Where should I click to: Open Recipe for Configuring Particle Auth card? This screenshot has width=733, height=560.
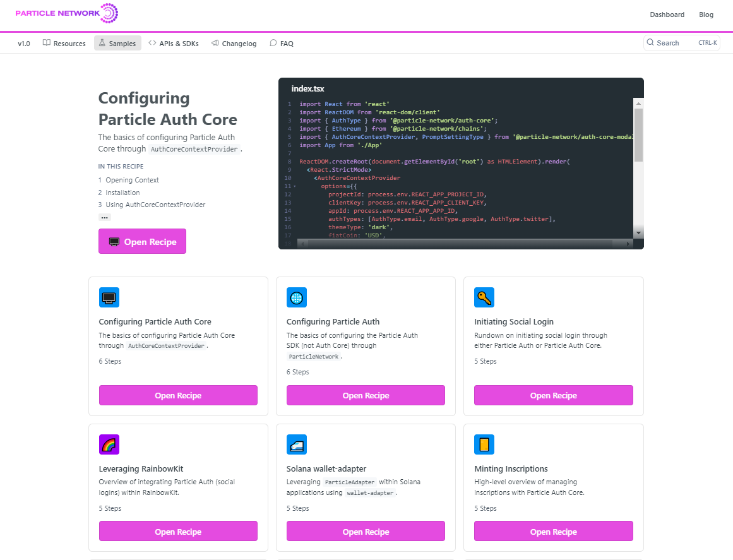[366, 395]
